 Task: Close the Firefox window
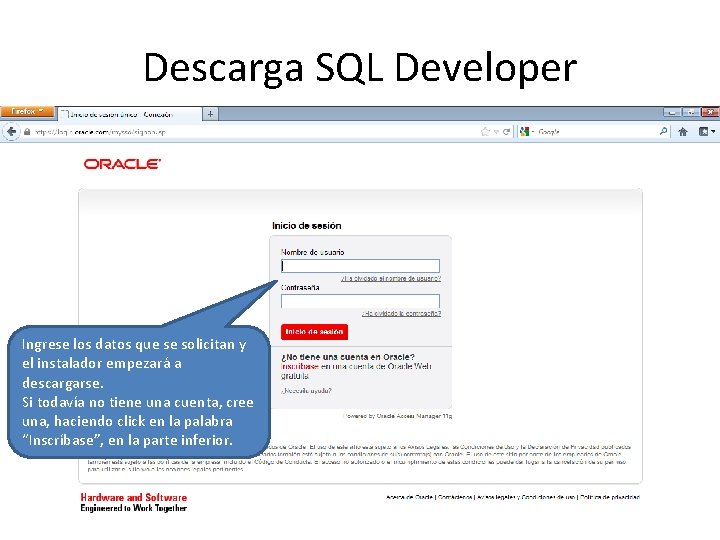[x=710, y=112]
